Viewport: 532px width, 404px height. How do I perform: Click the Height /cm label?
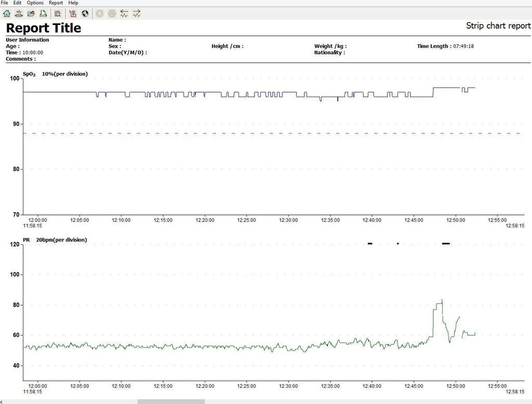(x=228, y=46)
